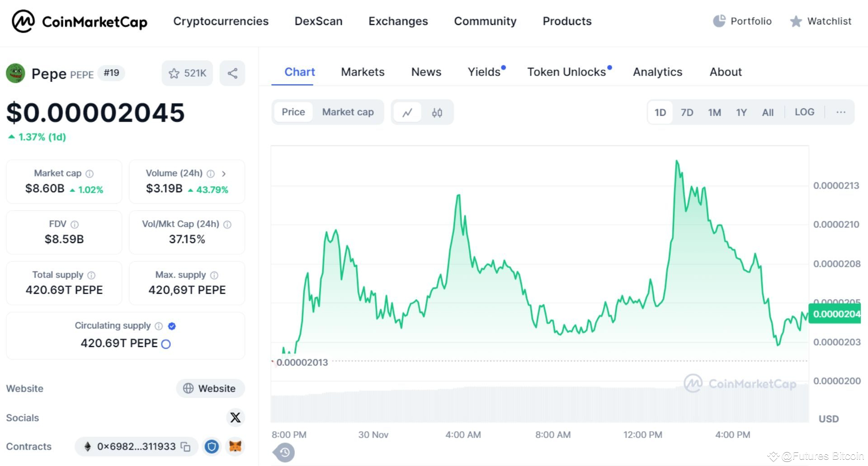Select the All time range
Image resolution: width=868 pixels, height=466 pixels.
coord(768,112)
